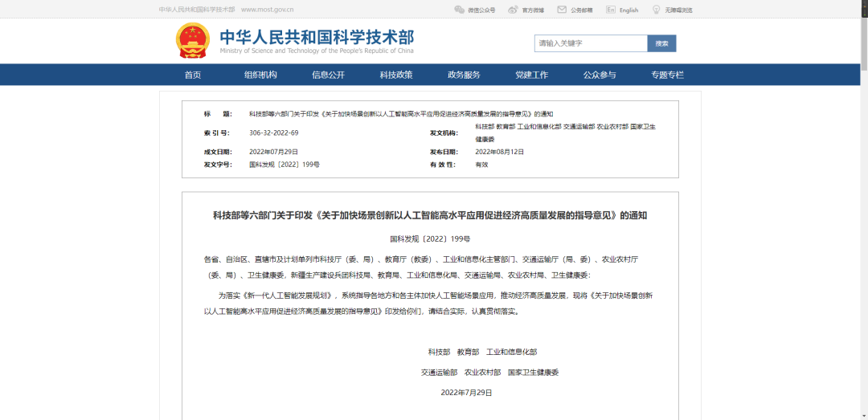Image resolution: width=868 pixels, height=420 pixels.
Task: Open the 组织机构 navigation item
Action: tap(260, 75)
